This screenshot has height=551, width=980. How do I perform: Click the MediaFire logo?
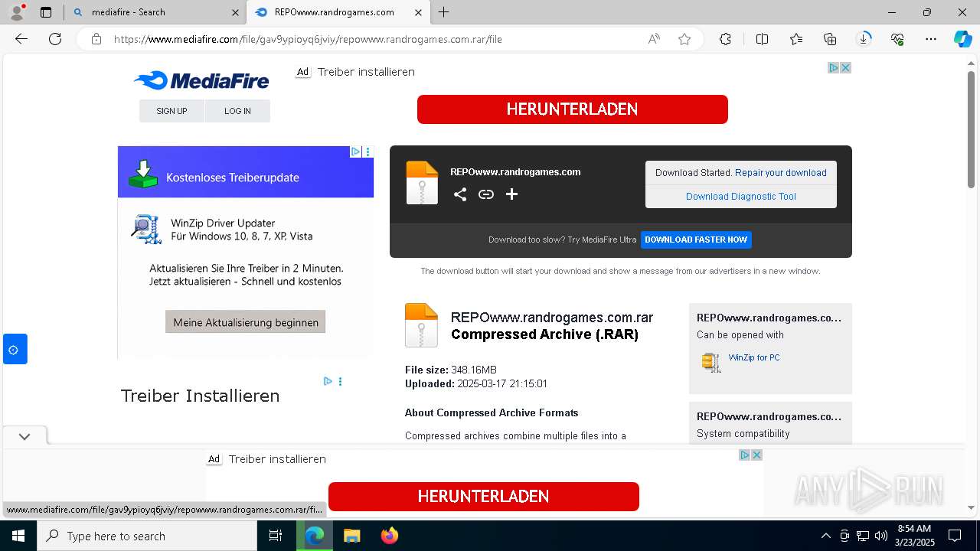(x=201, y=80)
